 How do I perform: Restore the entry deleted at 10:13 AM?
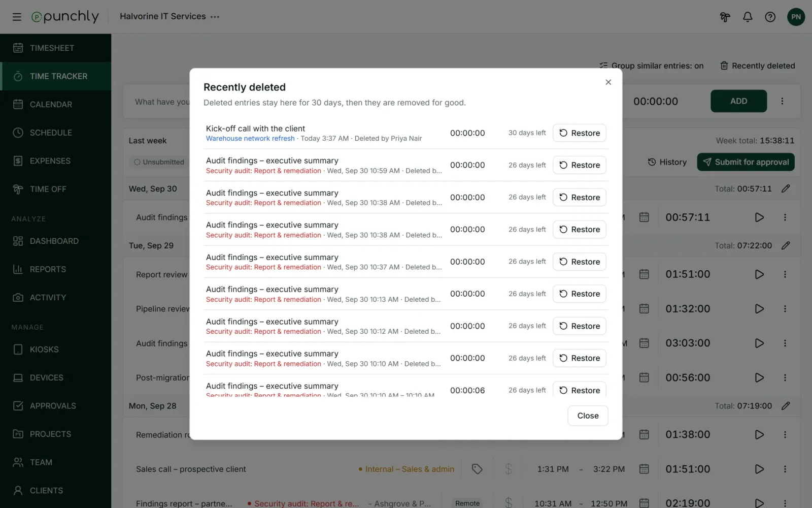coord(580,294)
